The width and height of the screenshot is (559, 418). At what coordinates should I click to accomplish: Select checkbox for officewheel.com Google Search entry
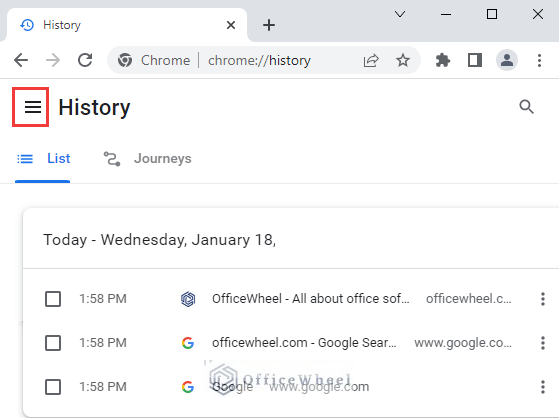[x=53, y=343]
